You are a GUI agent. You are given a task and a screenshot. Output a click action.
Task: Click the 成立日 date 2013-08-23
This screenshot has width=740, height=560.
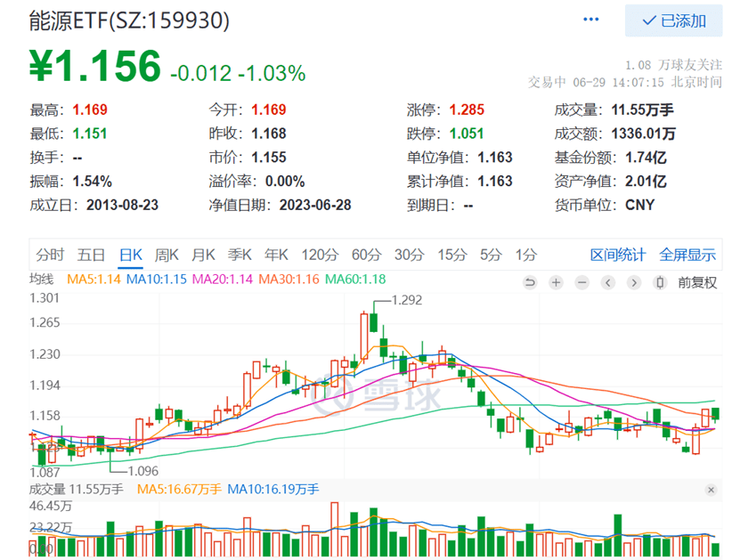[122, 206]
